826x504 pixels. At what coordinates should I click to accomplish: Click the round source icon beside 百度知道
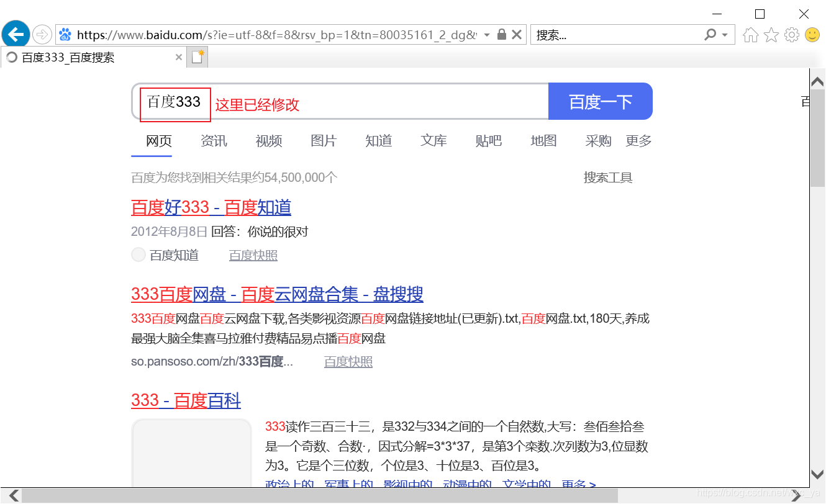tap(138, 254)
